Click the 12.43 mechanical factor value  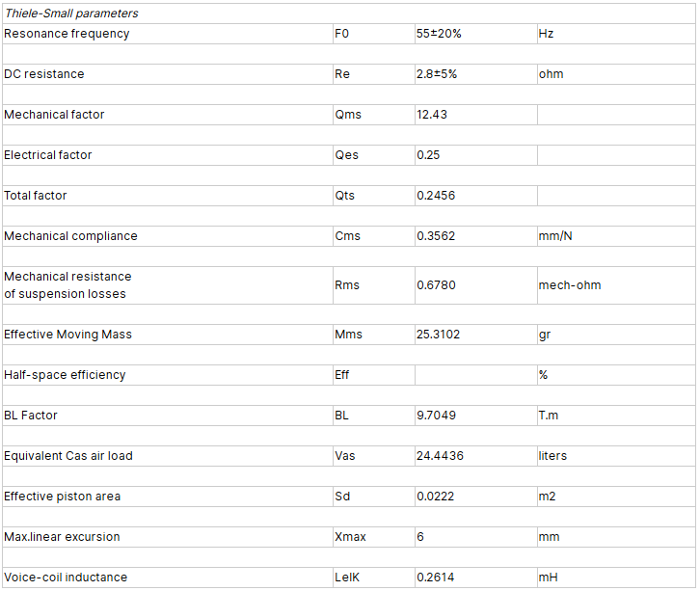click(432, 115)
